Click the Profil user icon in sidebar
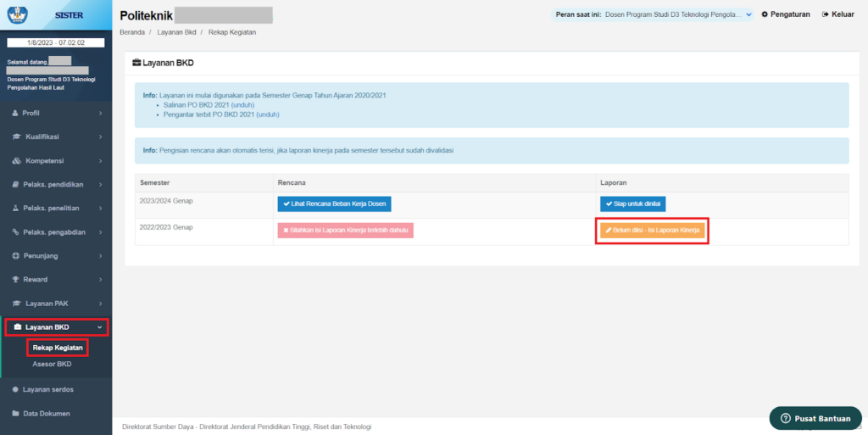 (x=16, y=113)
